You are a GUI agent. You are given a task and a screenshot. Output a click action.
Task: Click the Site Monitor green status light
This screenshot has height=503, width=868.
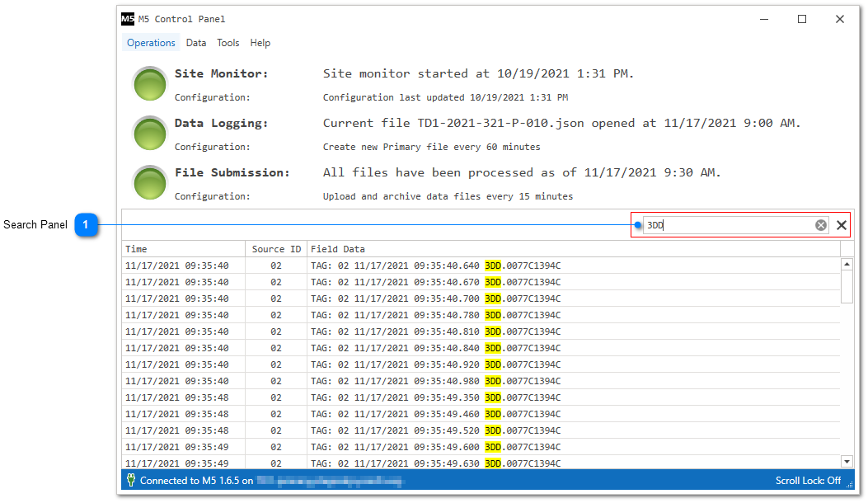click(x=150, y=84)
